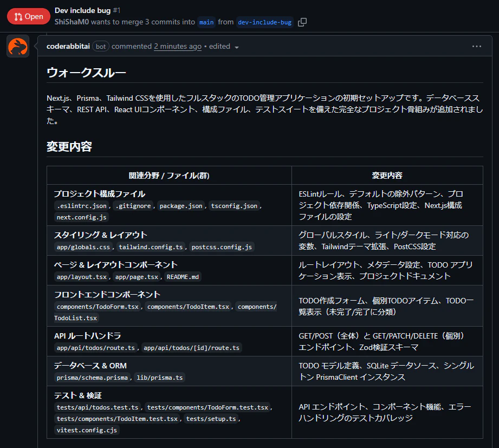Viewport: 499px width, 448px height.
Task: Click the GET/POST endpoint description cell
Action: pyautogui.click(x=387, y=341)
